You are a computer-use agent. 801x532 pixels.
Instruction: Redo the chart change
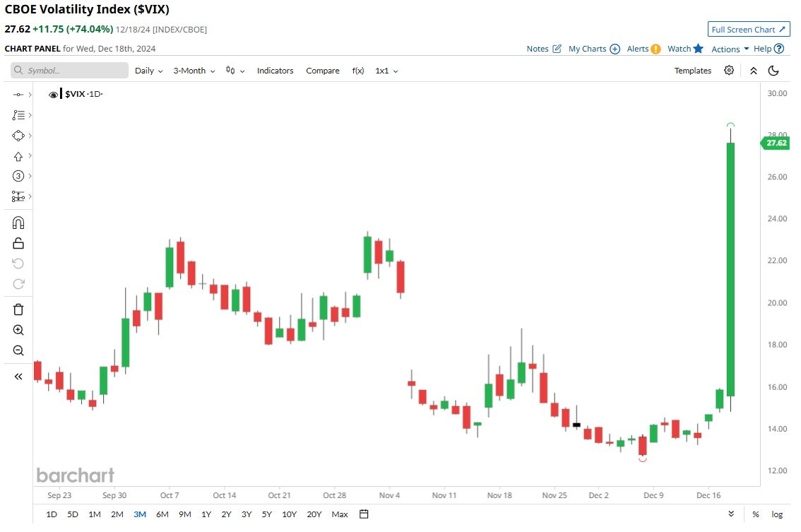18,284
